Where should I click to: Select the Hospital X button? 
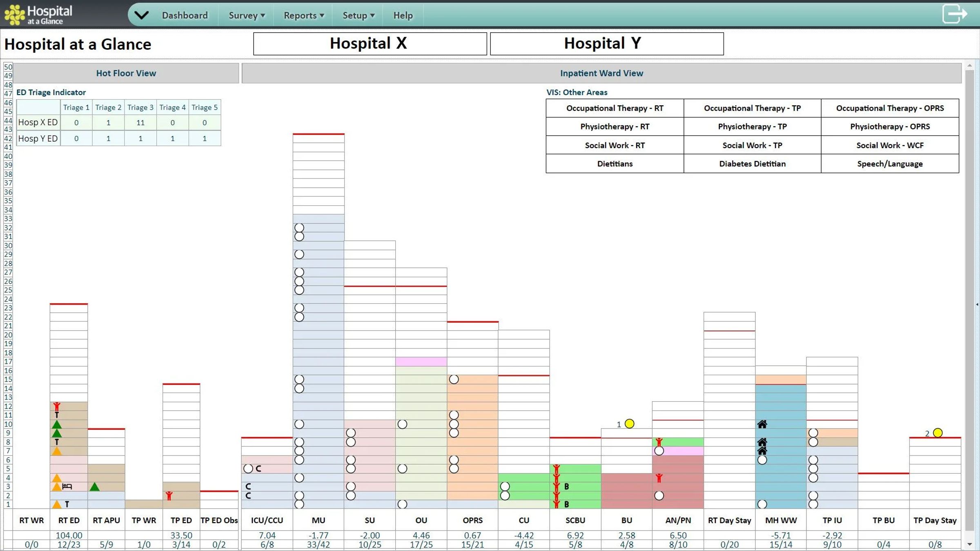(370, 44)
